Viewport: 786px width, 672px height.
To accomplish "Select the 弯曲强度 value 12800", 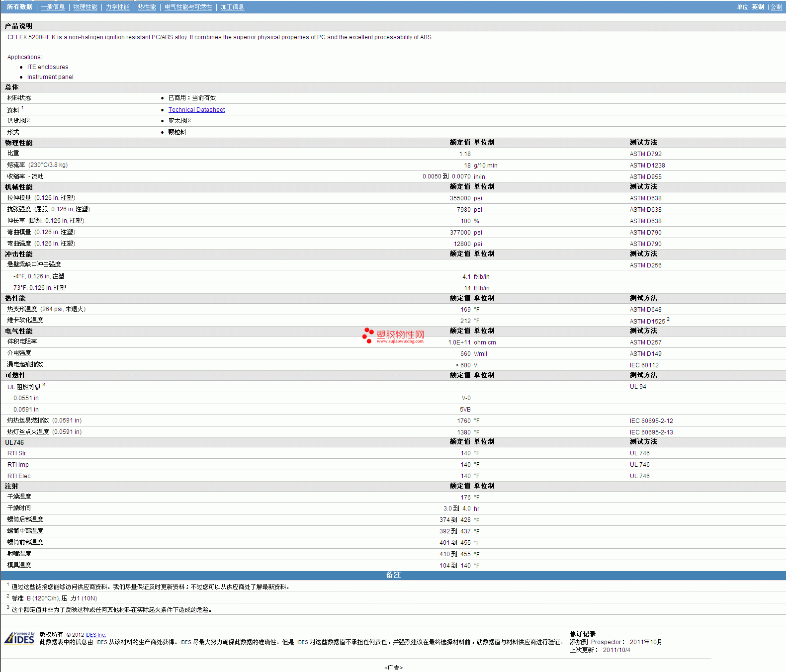I will 462,244.
